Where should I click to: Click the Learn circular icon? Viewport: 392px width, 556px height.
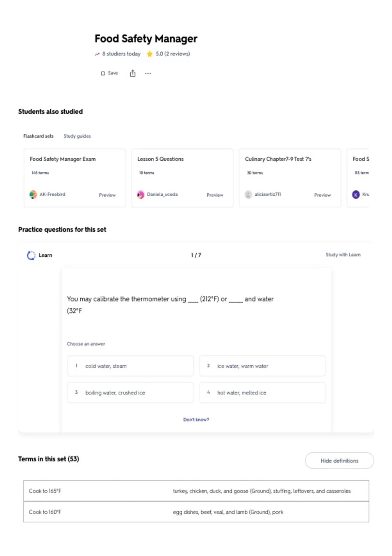tap(31, 255)
